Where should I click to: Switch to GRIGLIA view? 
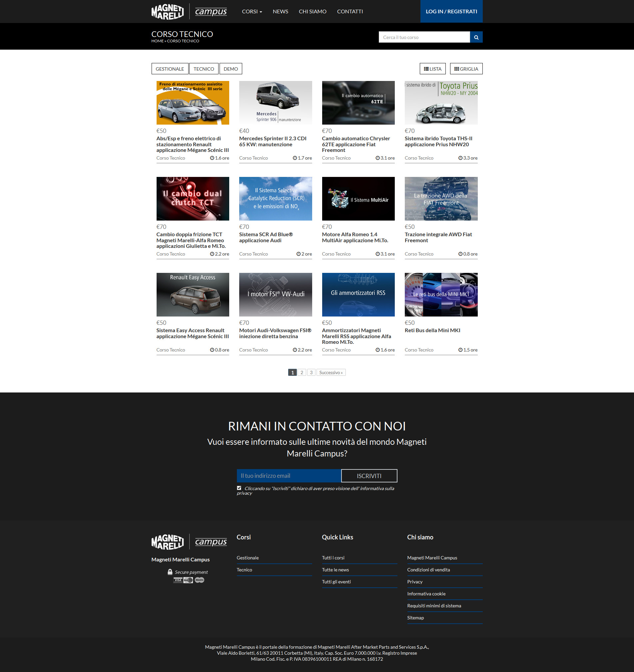pyautogui.click(x=466, y=69)
